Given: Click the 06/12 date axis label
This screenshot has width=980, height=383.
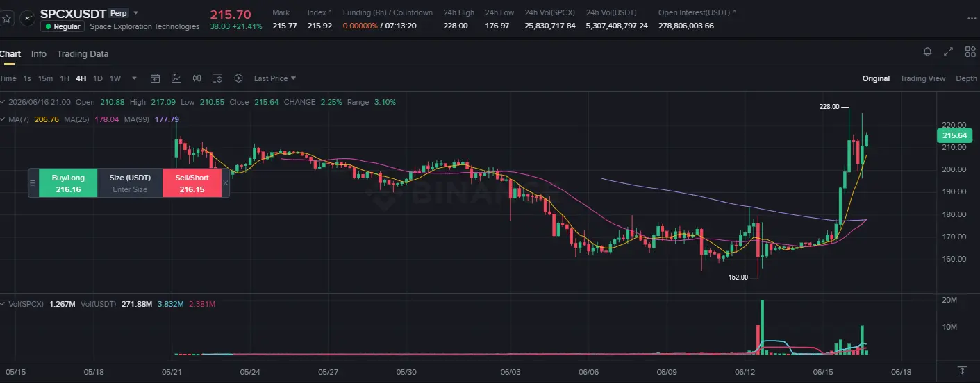Looking at the screenshot, I should point(745,371).
